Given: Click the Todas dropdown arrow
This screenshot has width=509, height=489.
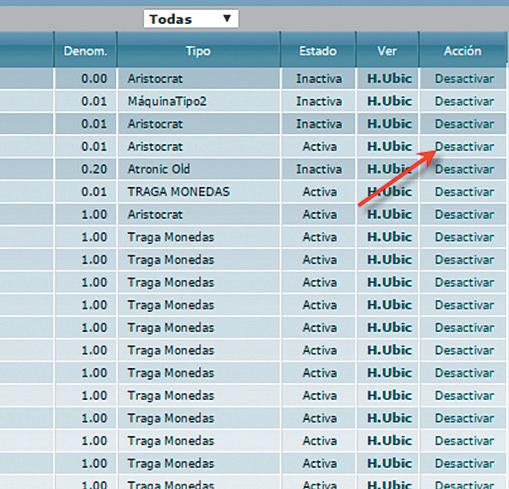Looking at the screenshot, I should coord(227,18).
